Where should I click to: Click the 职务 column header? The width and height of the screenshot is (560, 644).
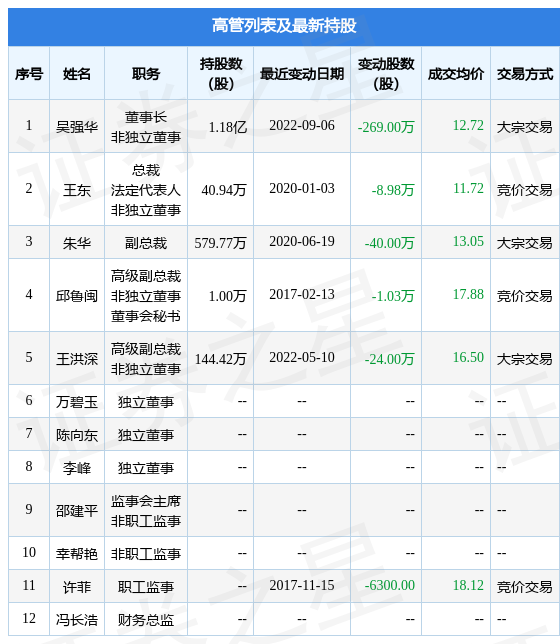[x=146, y=74]
